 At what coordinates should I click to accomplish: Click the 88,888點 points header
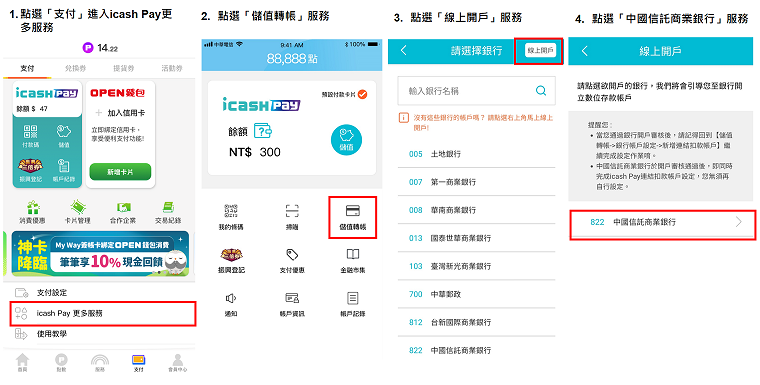pos(292,59)
